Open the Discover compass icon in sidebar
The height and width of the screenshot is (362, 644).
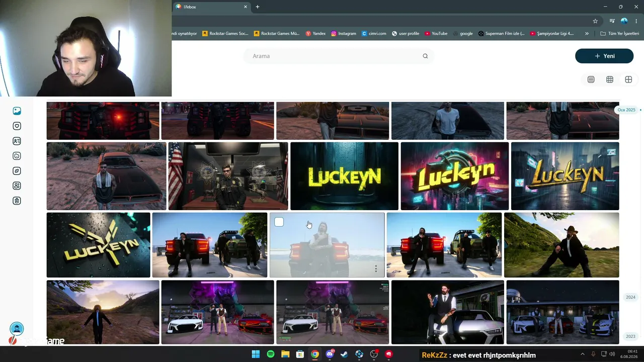point(17,171)
